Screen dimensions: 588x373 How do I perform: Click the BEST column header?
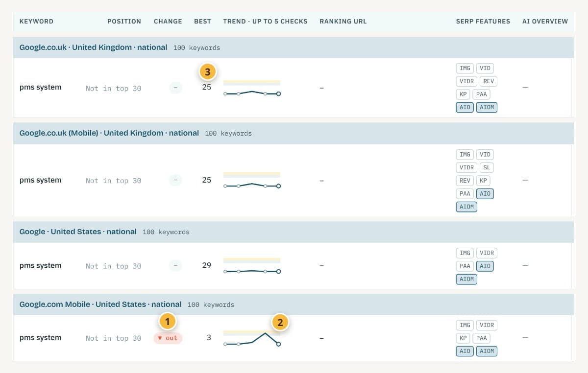pos(202,22)
